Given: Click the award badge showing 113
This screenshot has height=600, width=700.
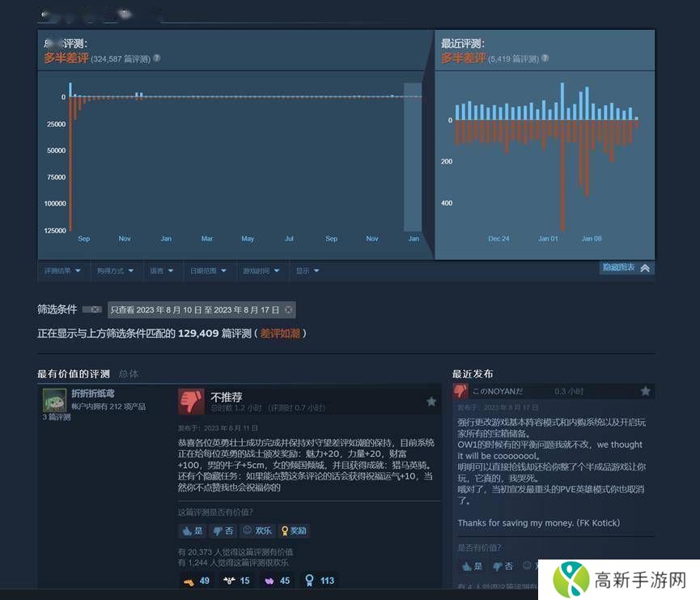Looking at the screenshot, I should tap(320, 580).
